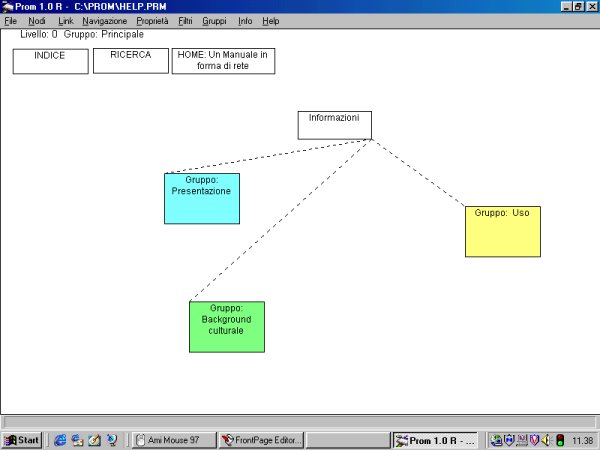Open the Nodi menu
600x450 pixels.
37,21
